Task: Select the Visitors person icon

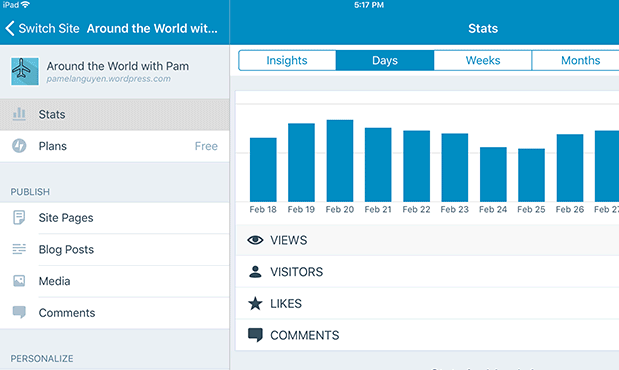Action: [x=255, y=272]
